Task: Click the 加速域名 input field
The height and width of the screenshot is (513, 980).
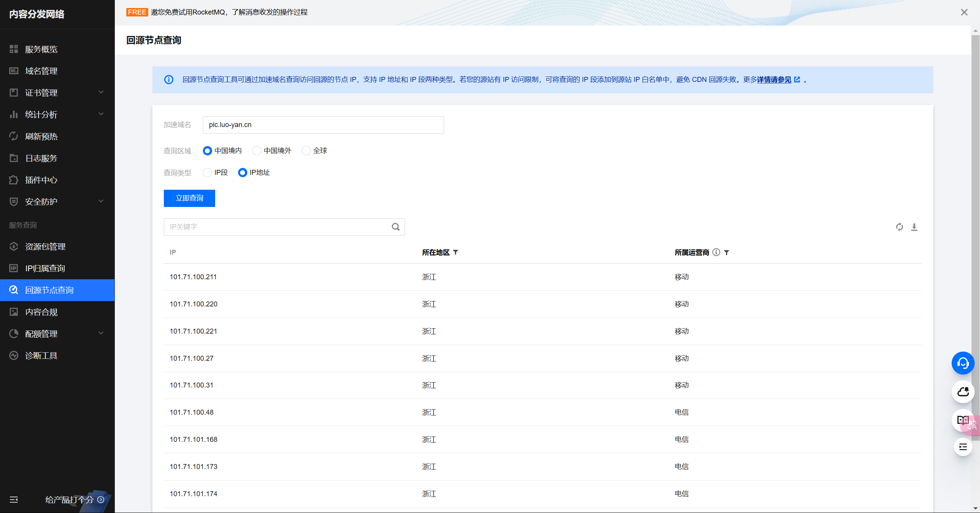Action: point(323,125)
